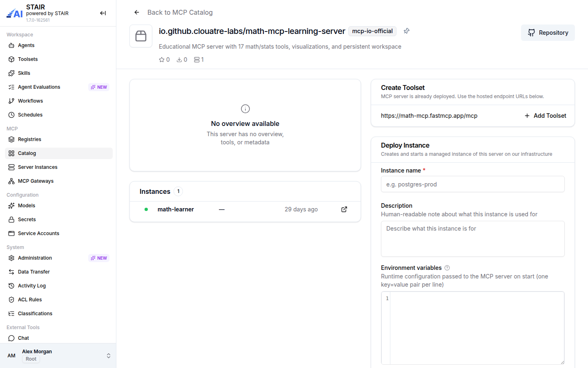Open MCP Registries

59,139
